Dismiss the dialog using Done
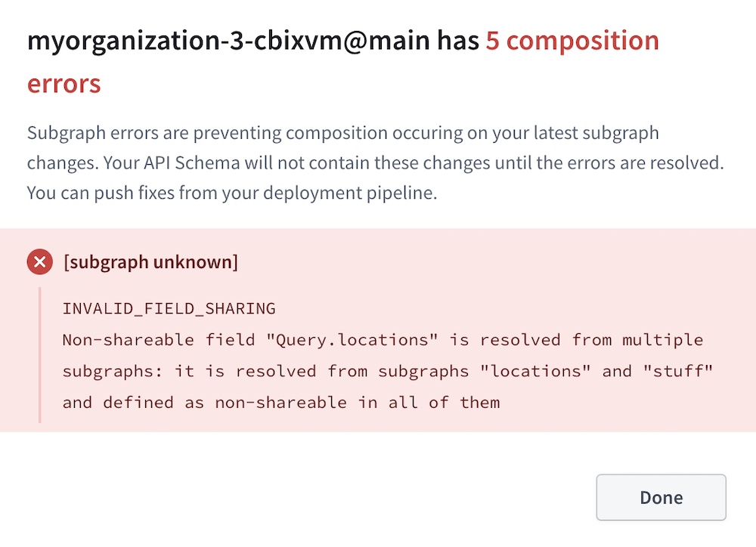This screenshot has height=547, width=756. [x=661, y=497]
